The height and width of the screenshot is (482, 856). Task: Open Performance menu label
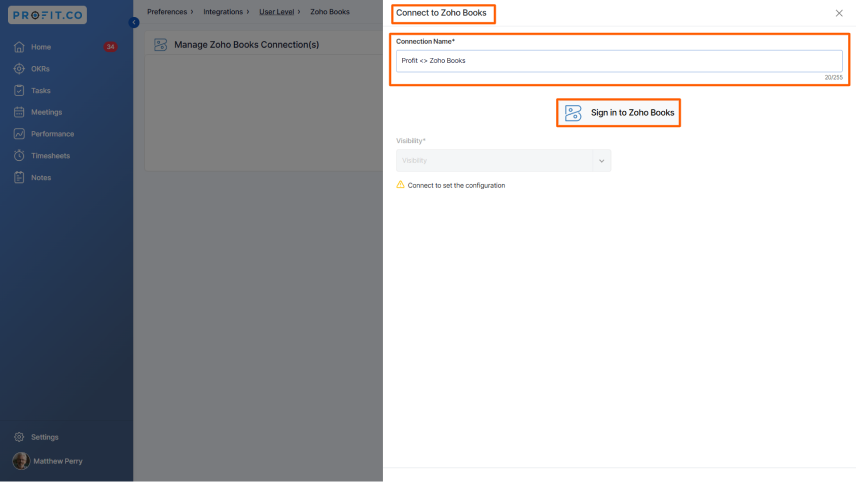pyautogui.click(x=52, y=134)
